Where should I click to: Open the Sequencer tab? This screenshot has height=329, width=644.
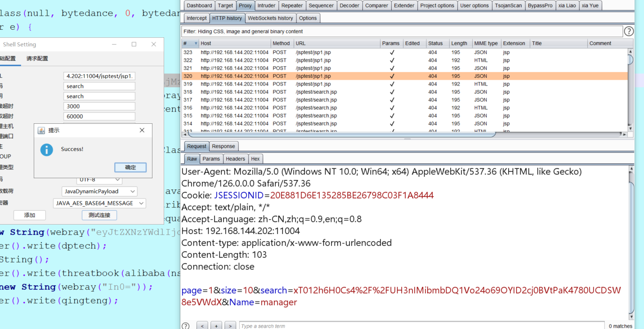coord(321,5)
